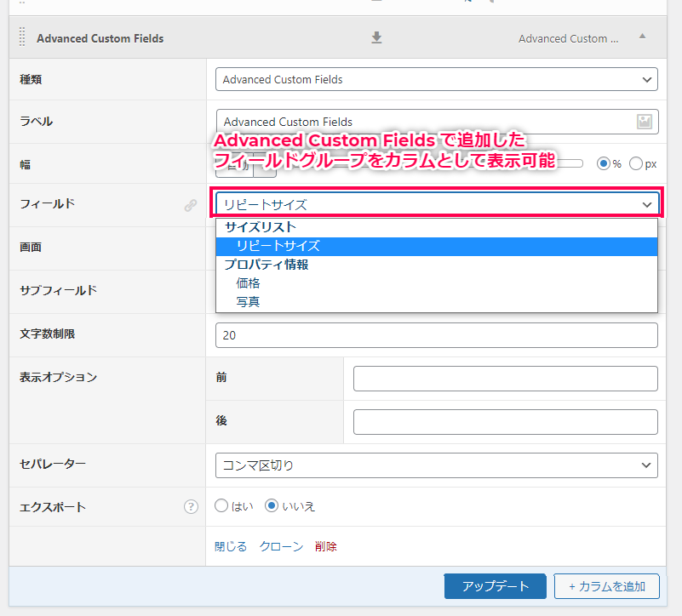Select 価格 in the dropdown list

[x=436, y=283]
